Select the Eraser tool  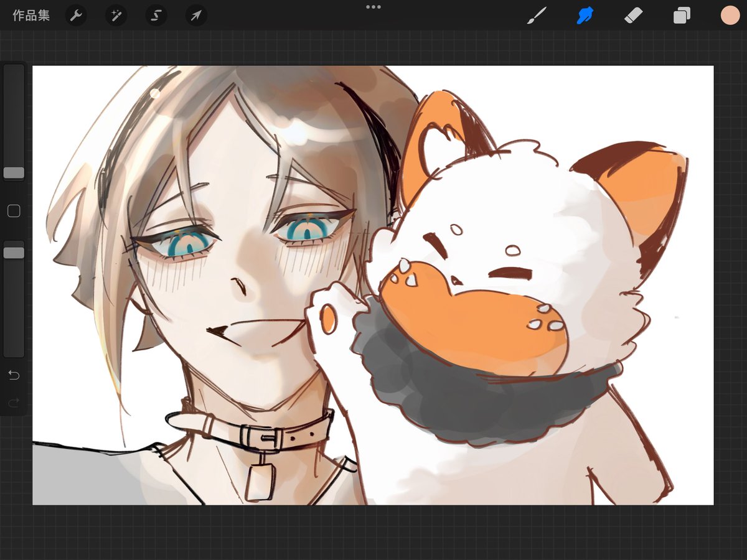633,16
